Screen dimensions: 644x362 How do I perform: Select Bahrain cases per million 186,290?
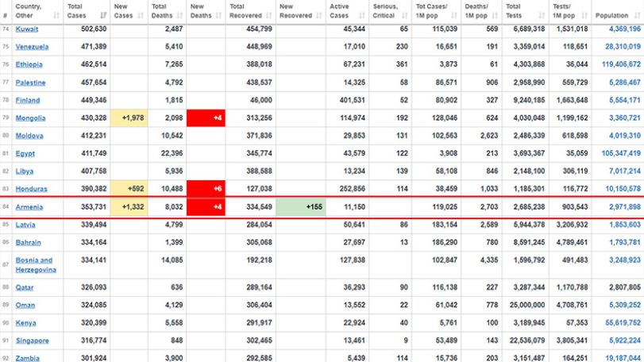pyautogui.click(x=445, y=242)
